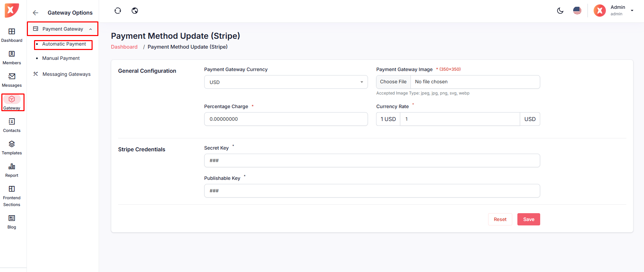Click the Dashboard breadcrumb link
Image resolution: width=644 pixels, height=272 pixels.
pos(124,47)
